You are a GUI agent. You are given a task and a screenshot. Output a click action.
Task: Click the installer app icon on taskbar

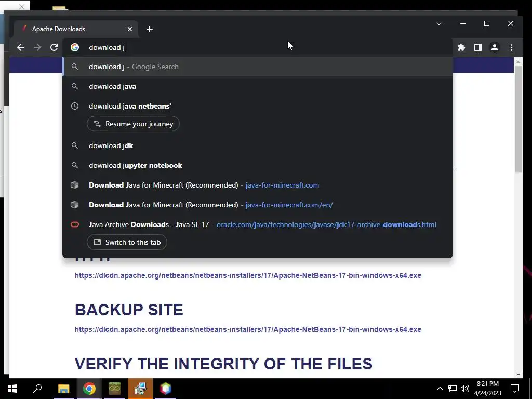(x=140, y=389)
